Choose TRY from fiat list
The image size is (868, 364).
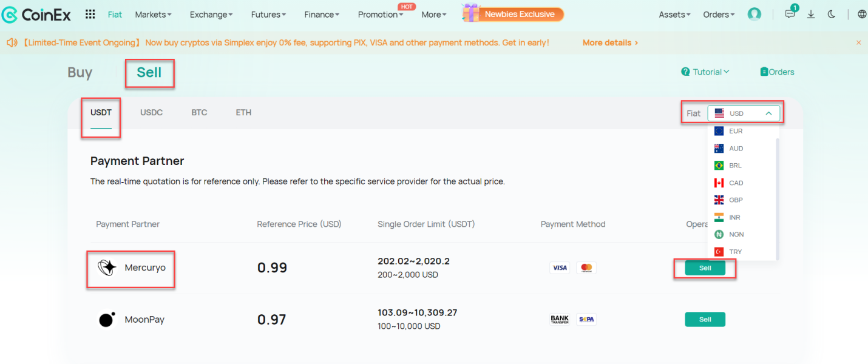(742, 251)
